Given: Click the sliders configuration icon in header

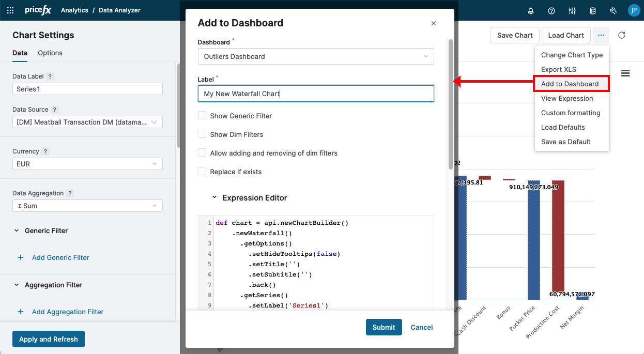Looking at the screenshot, I should pos(572,10).
